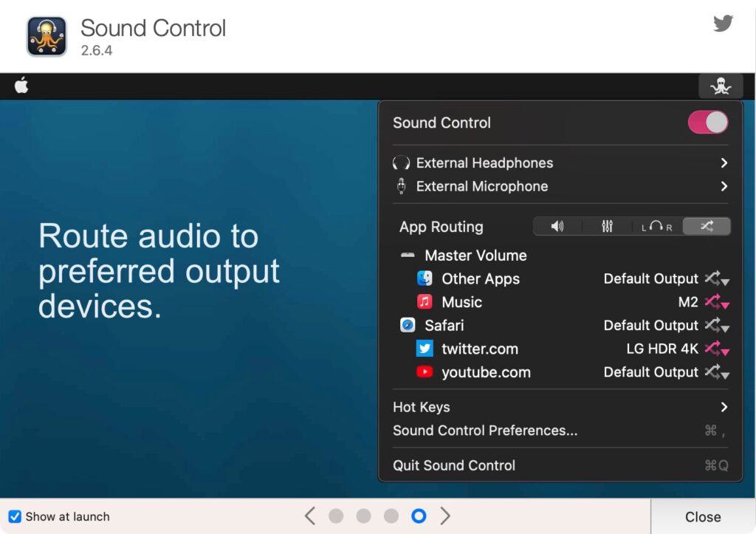
Task: Select the last page dot indicator
Action: (x=419, y=516)
